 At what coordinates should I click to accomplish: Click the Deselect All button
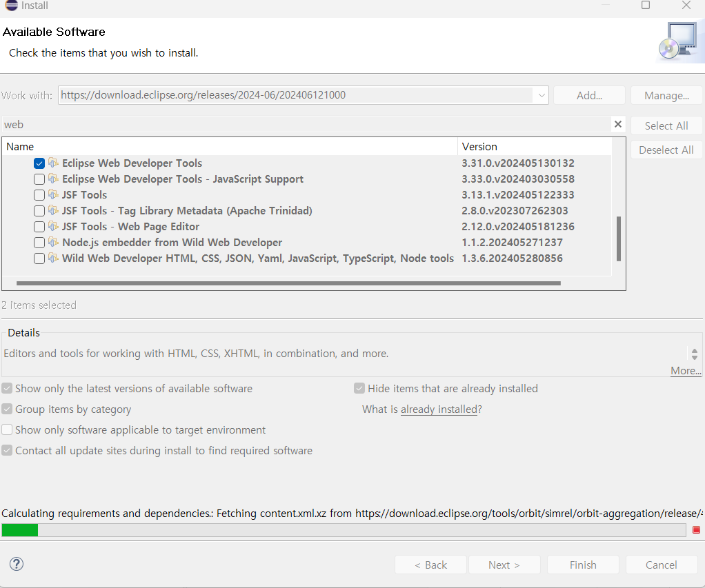pos(666,150)
